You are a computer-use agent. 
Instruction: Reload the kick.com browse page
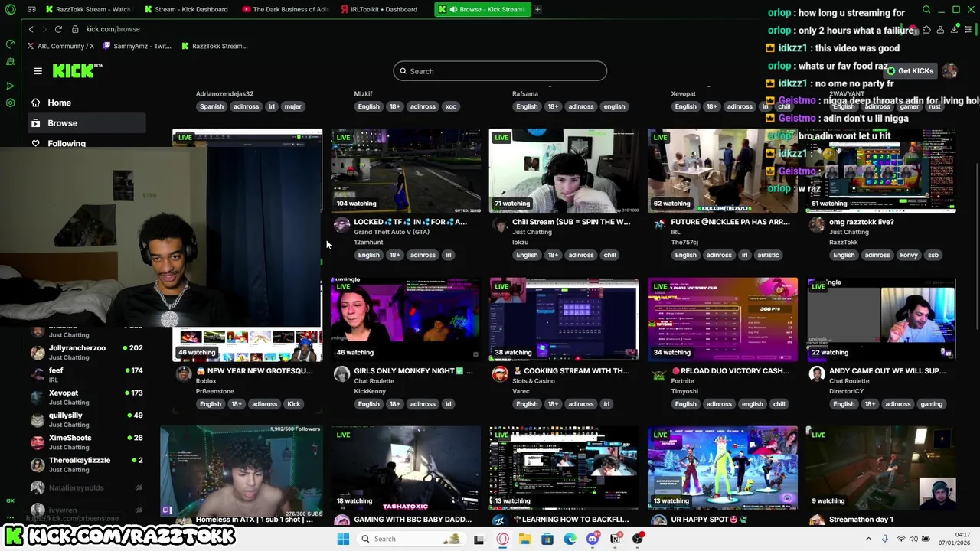tap(58, 29)
